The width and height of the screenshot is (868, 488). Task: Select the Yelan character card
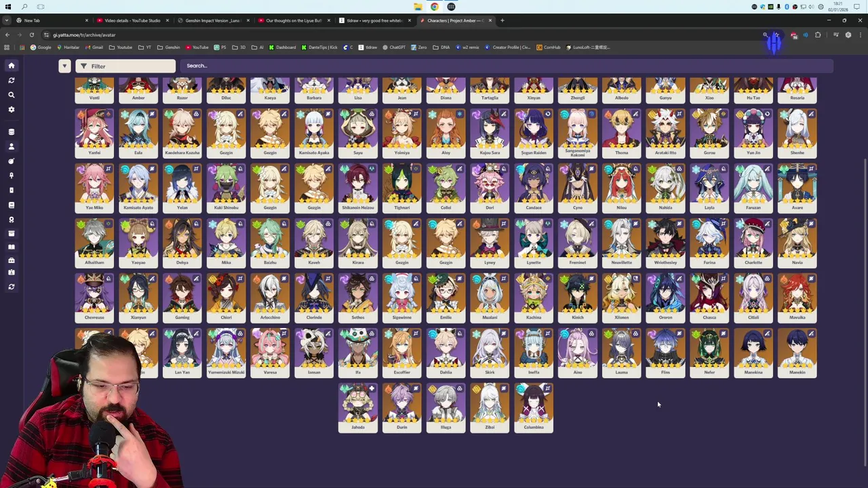coord(182,188)
